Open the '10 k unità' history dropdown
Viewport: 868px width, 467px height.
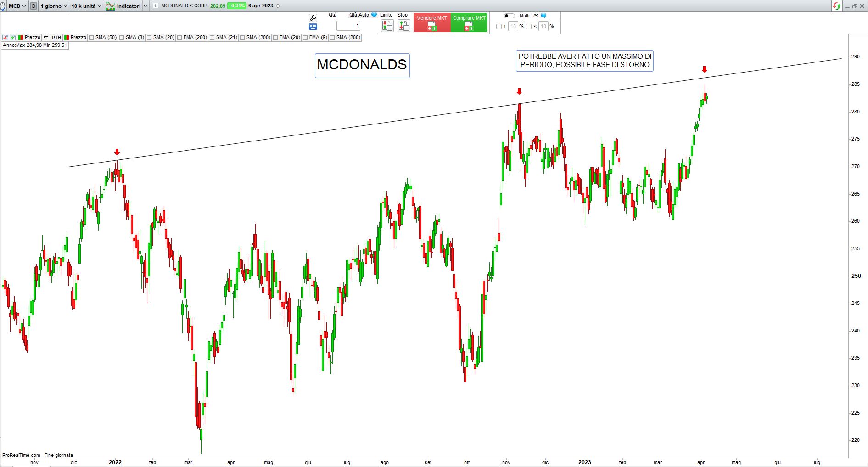[86, 6]
